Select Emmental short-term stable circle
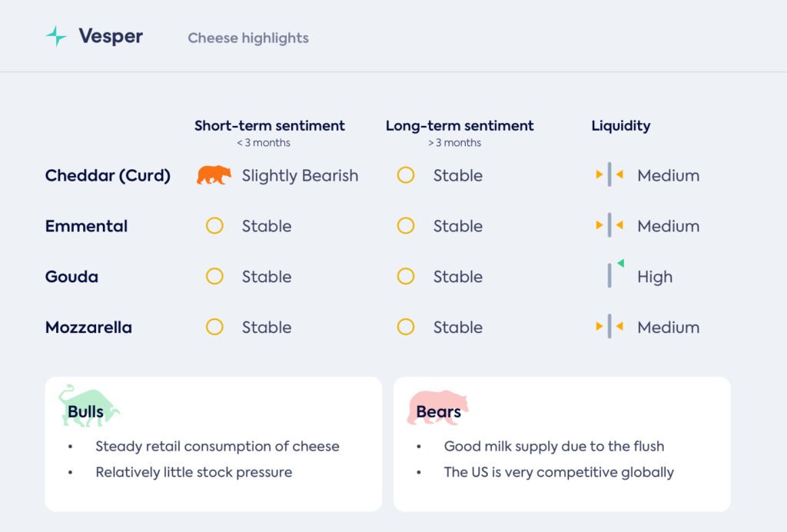Viewport: 787px width, 532px height. [214, 226]
